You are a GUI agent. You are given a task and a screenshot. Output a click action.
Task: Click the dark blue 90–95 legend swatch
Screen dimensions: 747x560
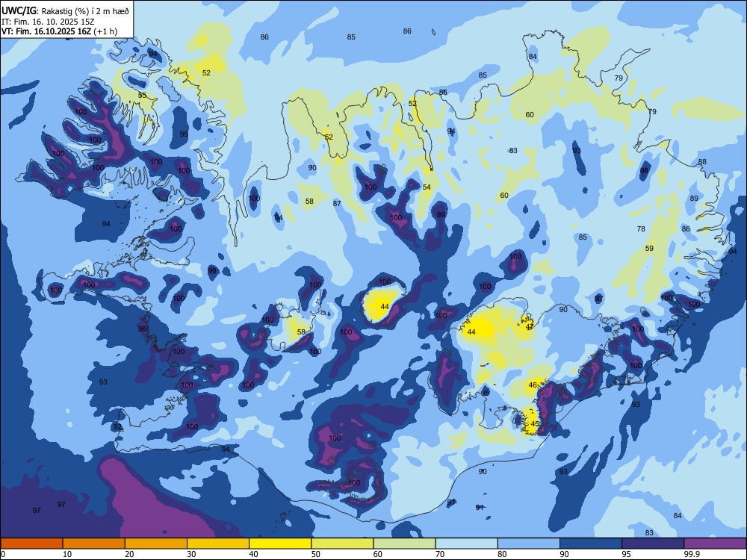coord(591,544)
